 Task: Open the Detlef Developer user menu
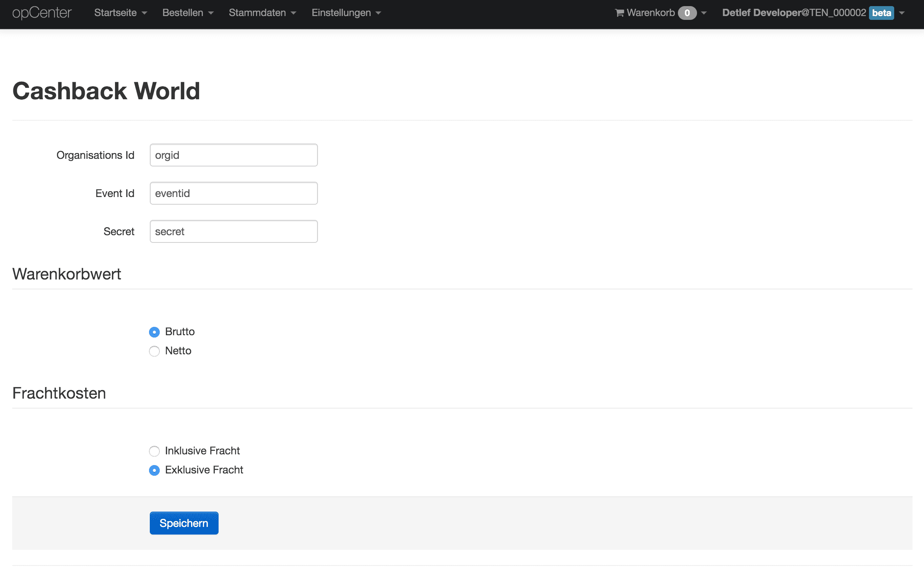(813, 13)
